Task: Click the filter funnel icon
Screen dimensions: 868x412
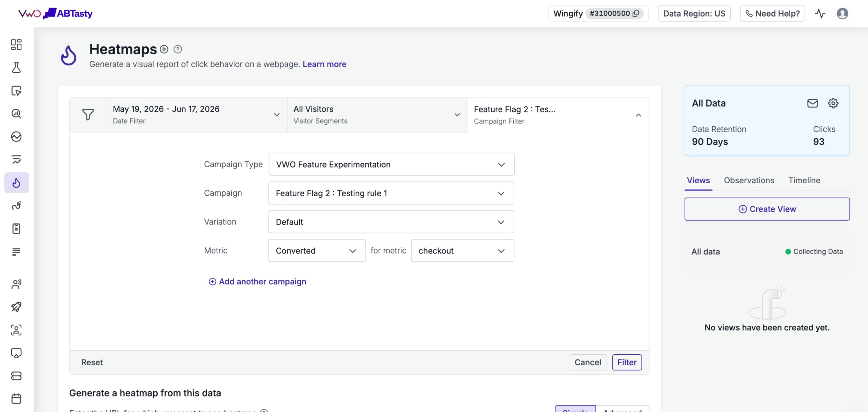Action: (x=88, y=115)
